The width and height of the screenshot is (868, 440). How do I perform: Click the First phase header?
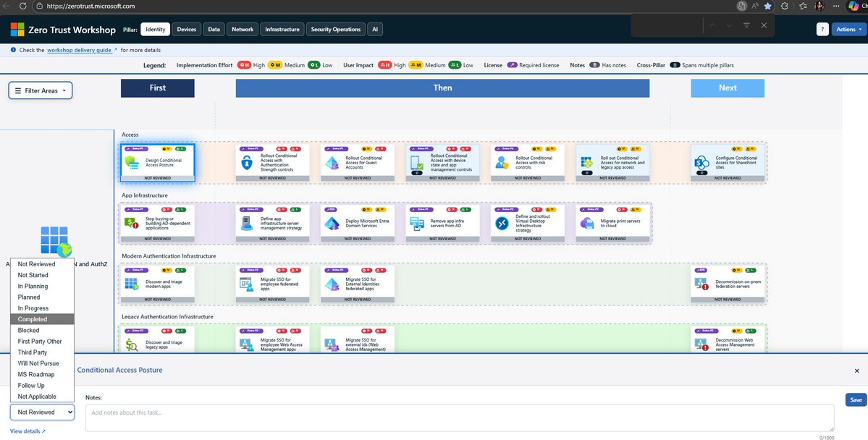[157, 88]
